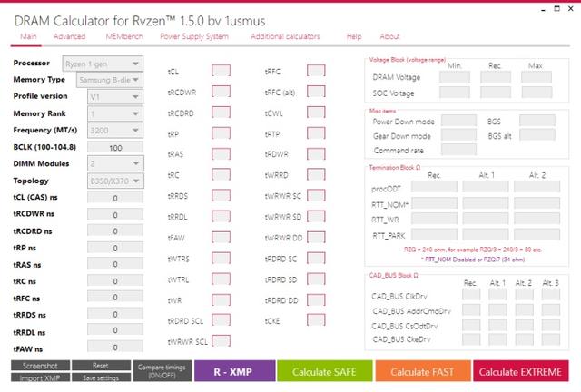Click the Command rate field
This screenshot has width=581, height=392.
(x=458, y=150)
